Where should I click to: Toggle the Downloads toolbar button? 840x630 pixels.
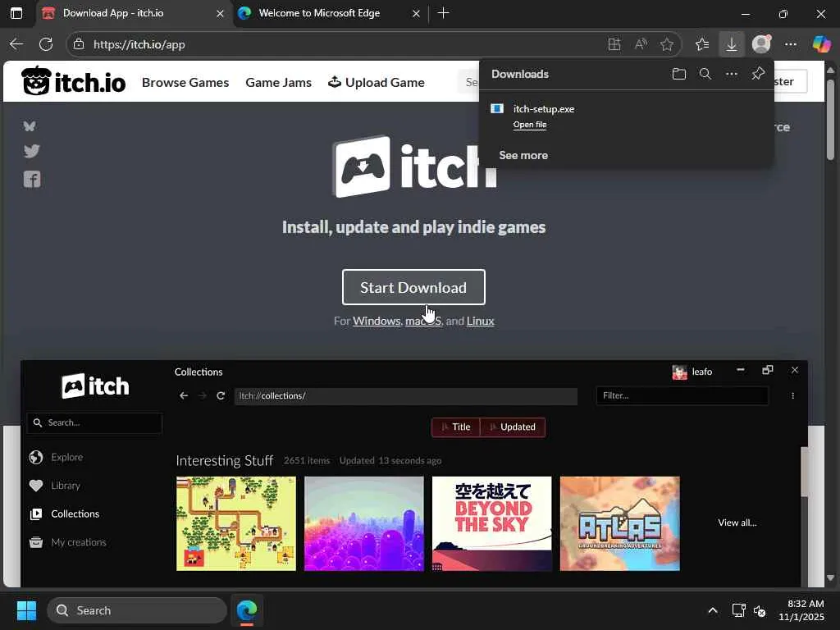point(731,44)
